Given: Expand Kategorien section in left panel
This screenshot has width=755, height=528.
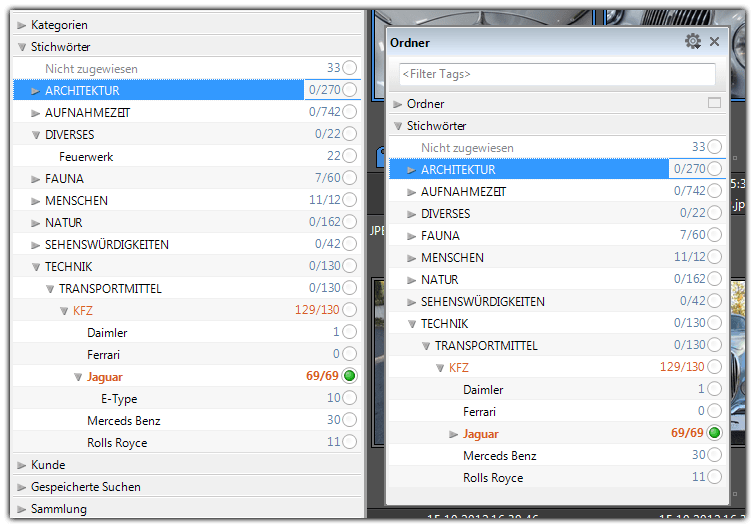Looking at the screenshot, I should pos(22,25).
